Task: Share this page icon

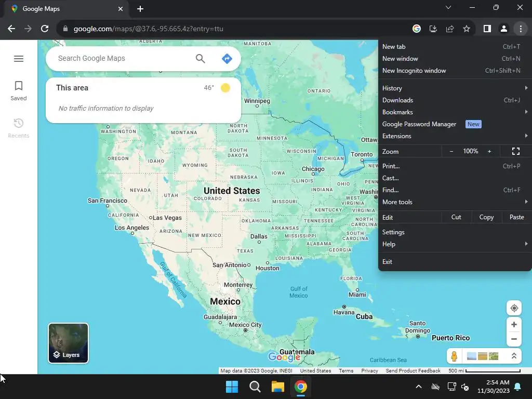Action: pyautogui.click(x=450, y=29)
